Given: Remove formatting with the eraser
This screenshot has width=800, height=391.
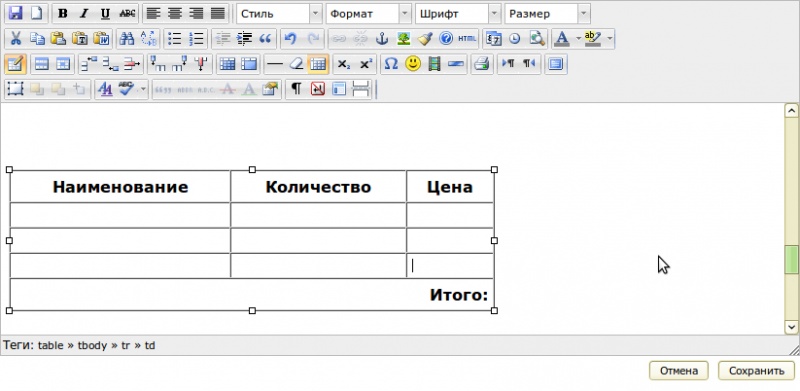Looking at the screenshot, I should pyautogui.click(x=296, y=64).
